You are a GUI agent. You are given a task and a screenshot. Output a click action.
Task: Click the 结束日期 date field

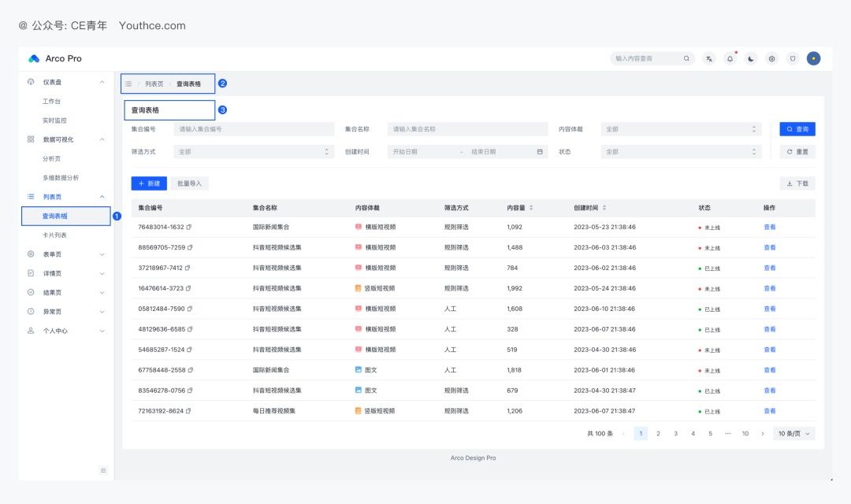(x=500, y=152)
